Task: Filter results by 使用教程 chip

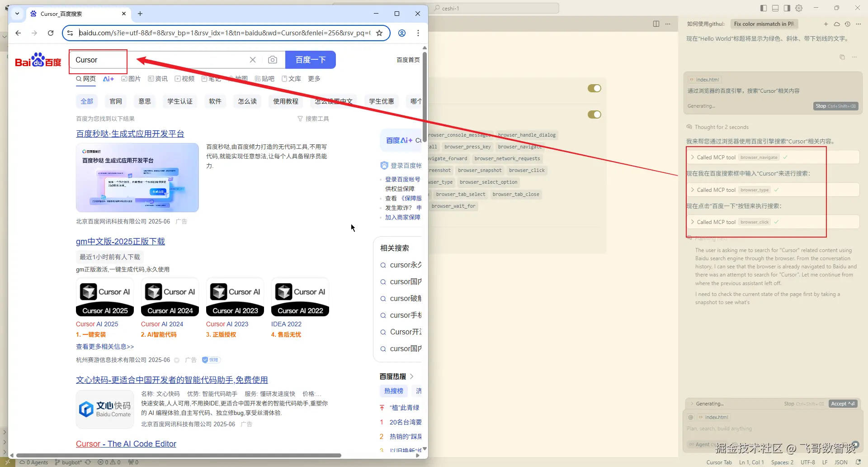Action: tap(286, 101)
